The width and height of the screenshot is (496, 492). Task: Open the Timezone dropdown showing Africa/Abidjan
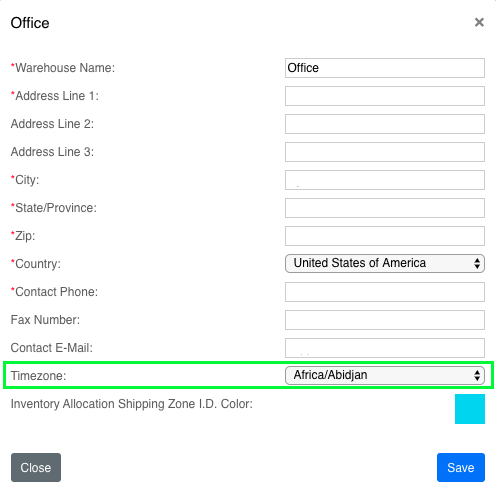(x=385, y=375)
